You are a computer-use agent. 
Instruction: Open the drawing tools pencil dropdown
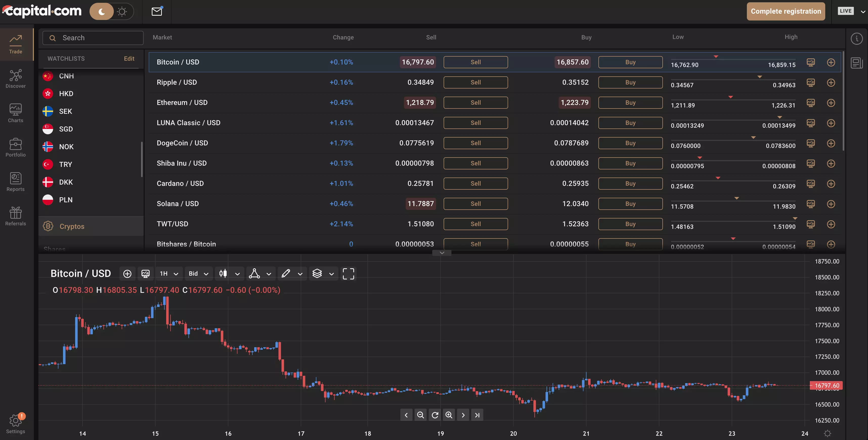tap(292, 274)
